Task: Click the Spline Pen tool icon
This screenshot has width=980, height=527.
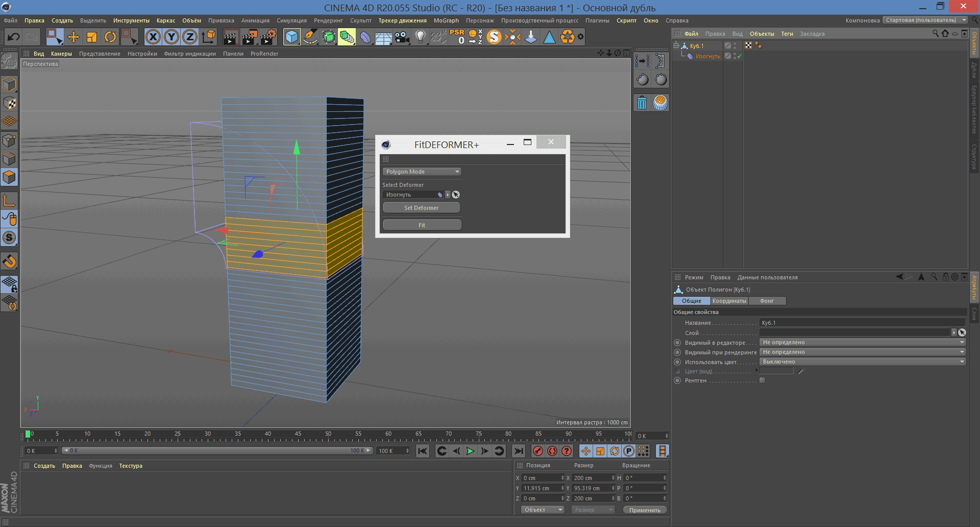Action: [310, 37]
